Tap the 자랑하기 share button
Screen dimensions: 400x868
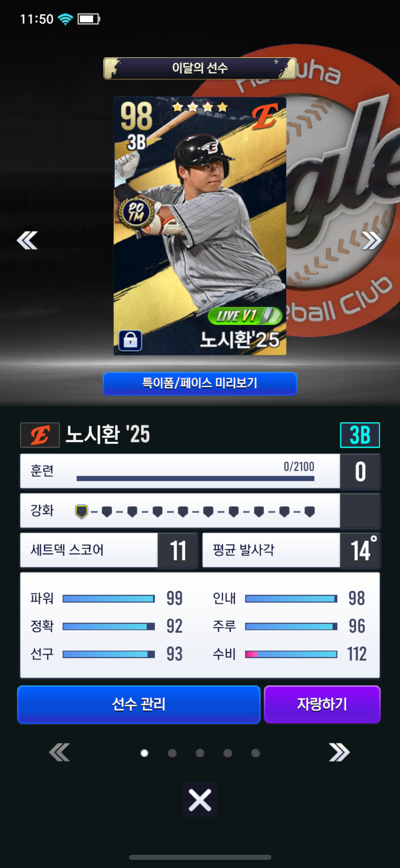322,704
